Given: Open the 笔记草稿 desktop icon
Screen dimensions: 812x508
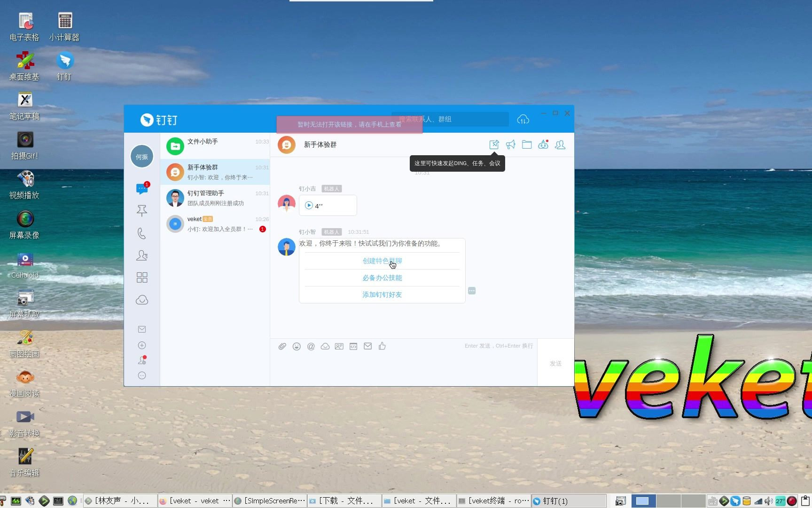Looking at the screenshot, I should (x=25, y=106).
